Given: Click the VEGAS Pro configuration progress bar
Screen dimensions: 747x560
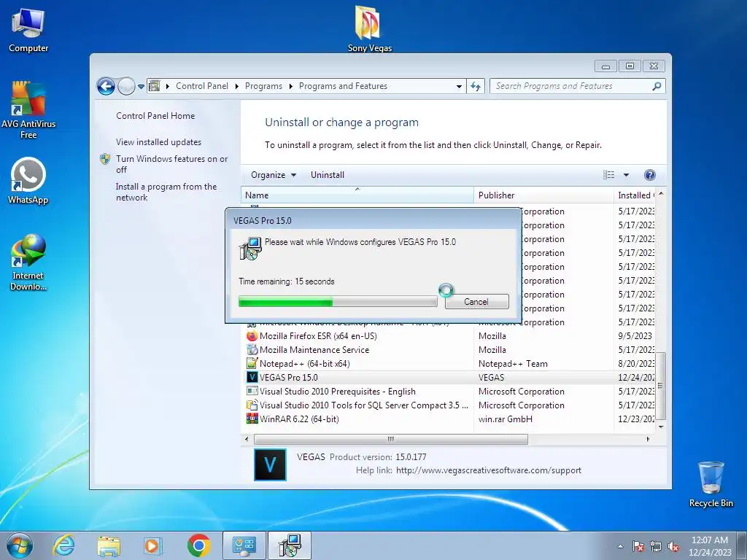Looking at the screenshot, I should pos(338,301).
